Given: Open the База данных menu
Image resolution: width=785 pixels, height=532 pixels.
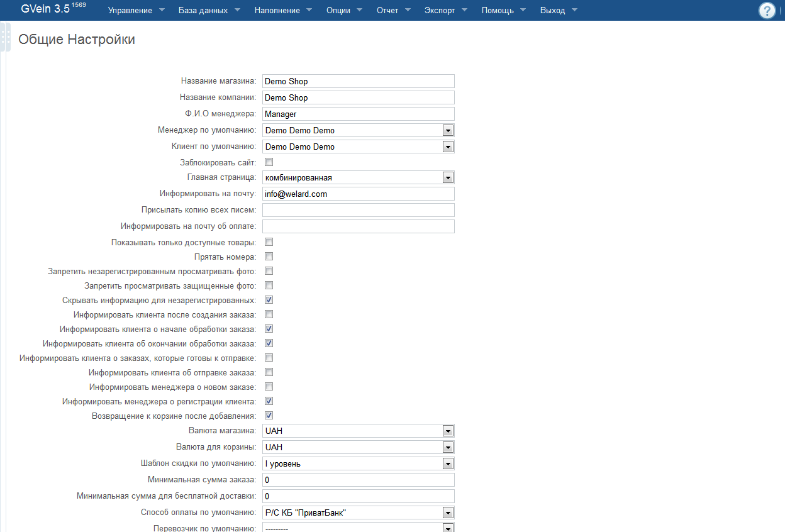Looking at the screenshot, I should pyautogui.click(x=209, y=11).
